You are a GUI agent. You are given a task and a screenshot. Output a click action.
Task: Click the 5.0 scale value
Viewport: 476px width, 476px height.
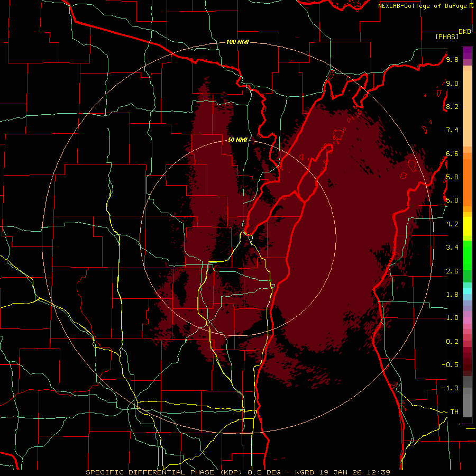point(452,200)
